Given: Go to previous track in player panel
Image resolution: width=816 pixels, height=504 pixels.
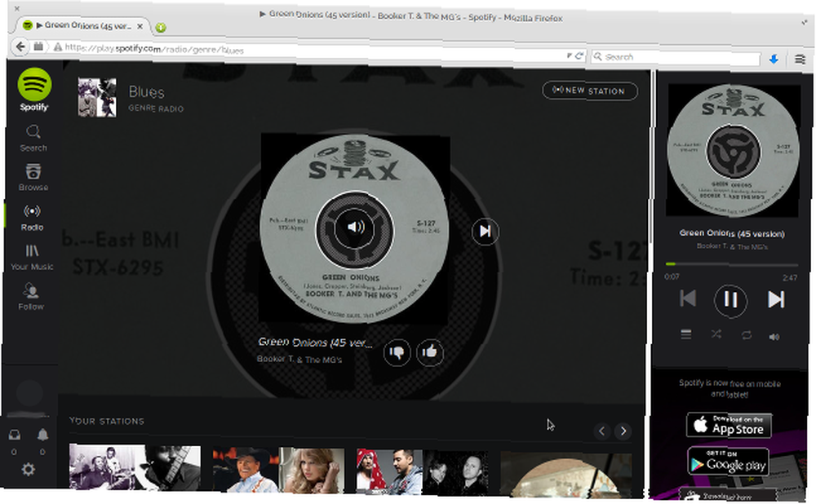Looking at the screenshot, I should click(688, 298).
